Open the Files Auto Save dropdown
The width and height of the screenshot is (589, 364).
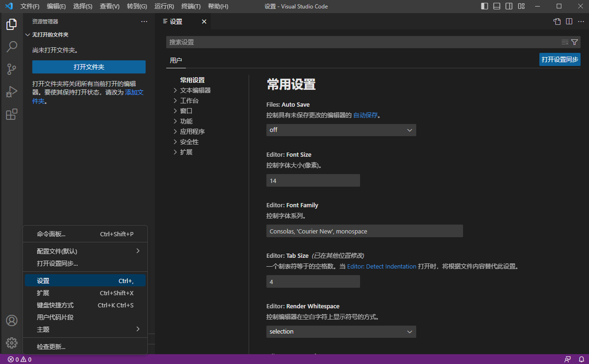[341, 130]
